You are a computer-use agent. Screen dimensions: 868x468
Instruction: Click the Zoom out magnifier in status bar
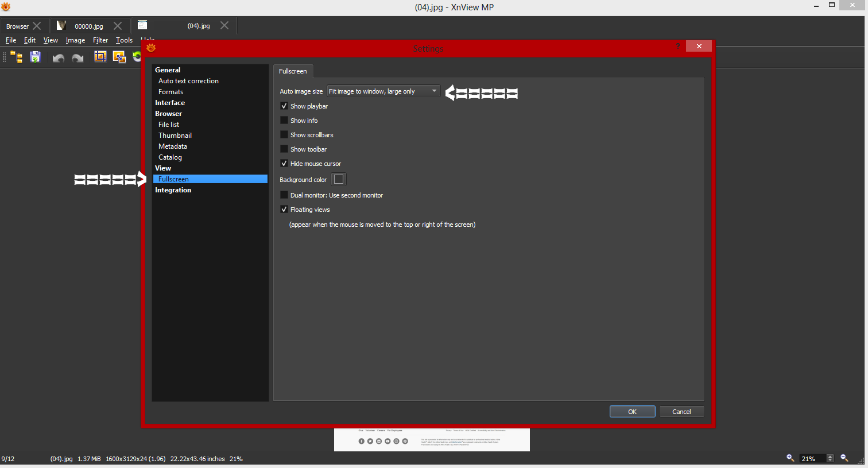click(x=844, y=458)
